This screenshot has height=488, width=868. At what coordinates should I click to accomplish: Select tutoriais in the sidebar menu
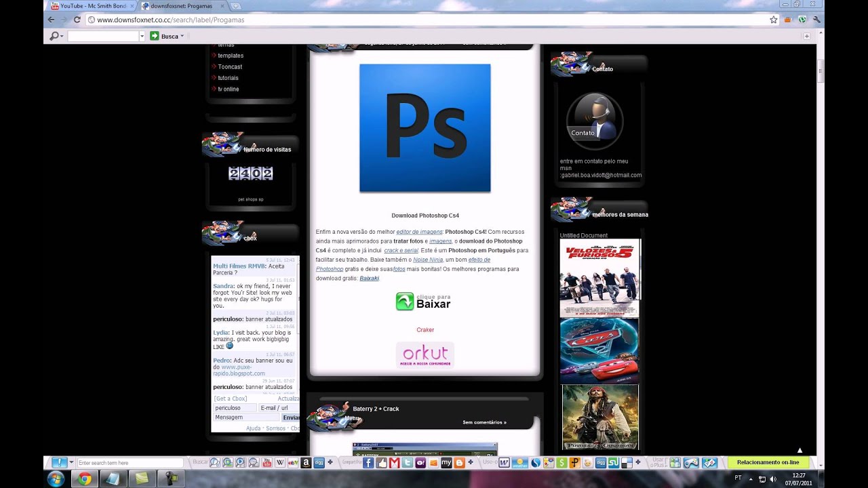(x=228, y=78)
